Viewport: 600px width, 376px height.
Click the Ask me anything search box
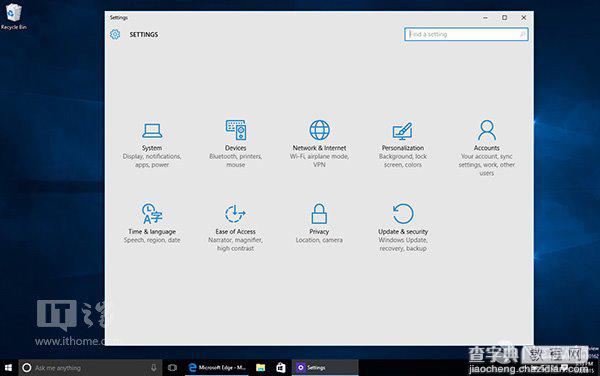pos(91,368)
